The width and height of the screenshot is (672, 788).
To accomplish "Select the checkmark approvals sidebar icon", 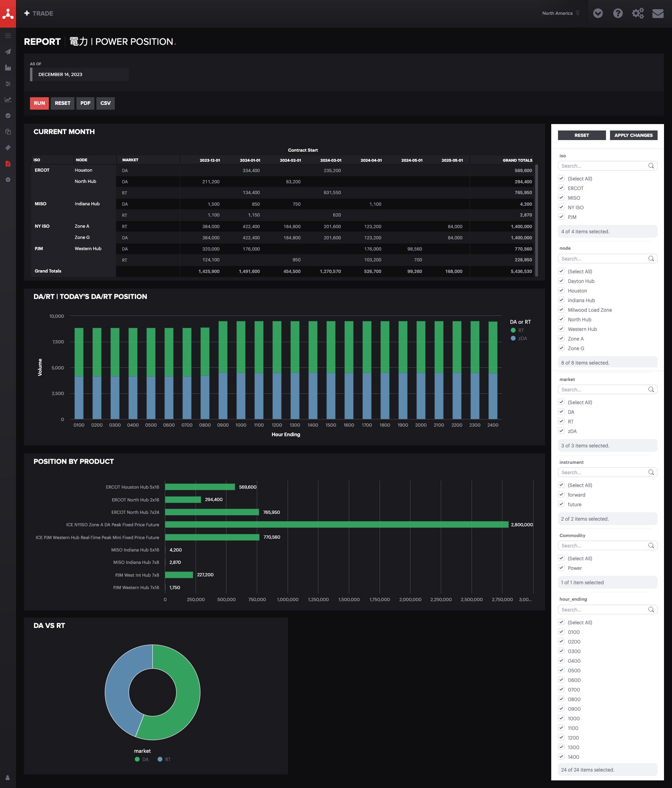I will tap(8, 115).
